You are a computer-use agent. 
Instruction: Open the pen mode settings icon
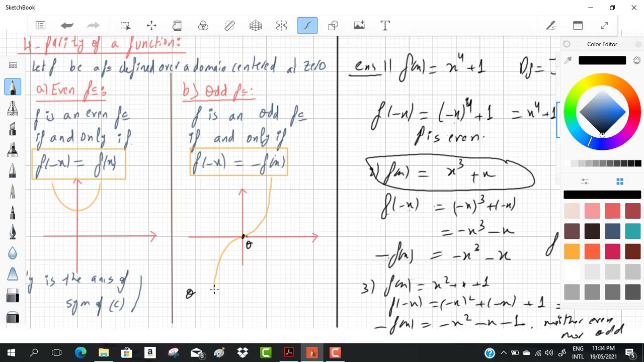(x=551, y=25)
